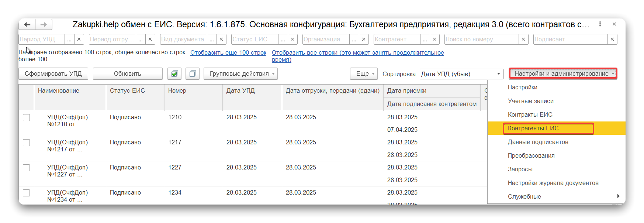Expand the Сортировка dropdown arrow
Image resolution: width=644 pixels, height=223 pixels.
499,74
